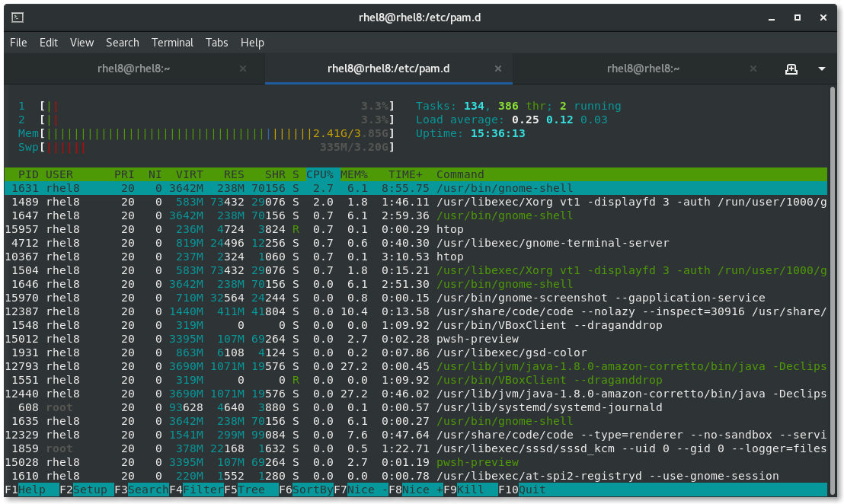Sort by the MEM% column header
This screenshot has width=844, height=504.
[x=354, y=174]
